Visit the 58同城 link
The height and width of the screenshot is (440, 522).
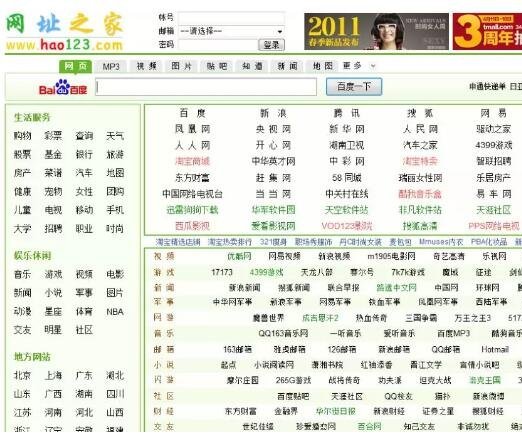347,178
